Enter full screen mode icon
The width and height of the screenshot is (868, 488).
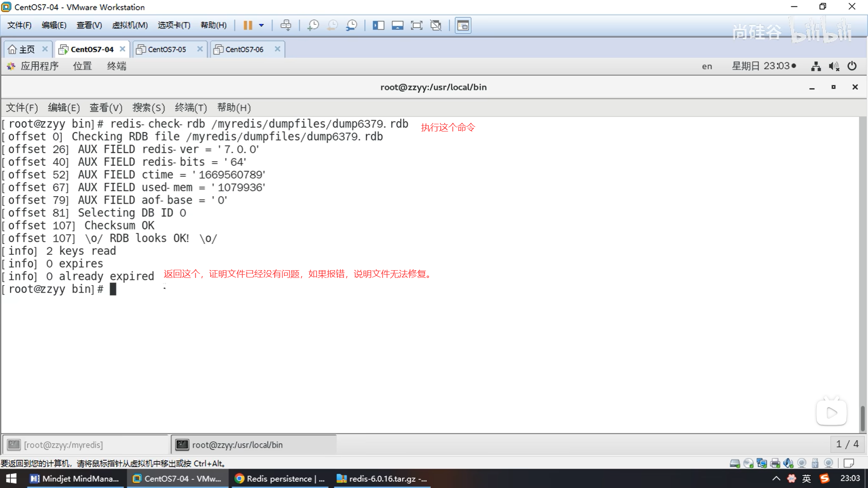(416, 25)
